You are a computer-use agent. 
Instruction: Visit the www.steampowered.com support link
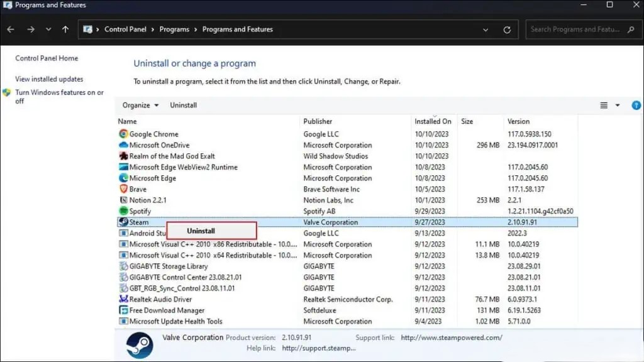(x=450, y=337)
